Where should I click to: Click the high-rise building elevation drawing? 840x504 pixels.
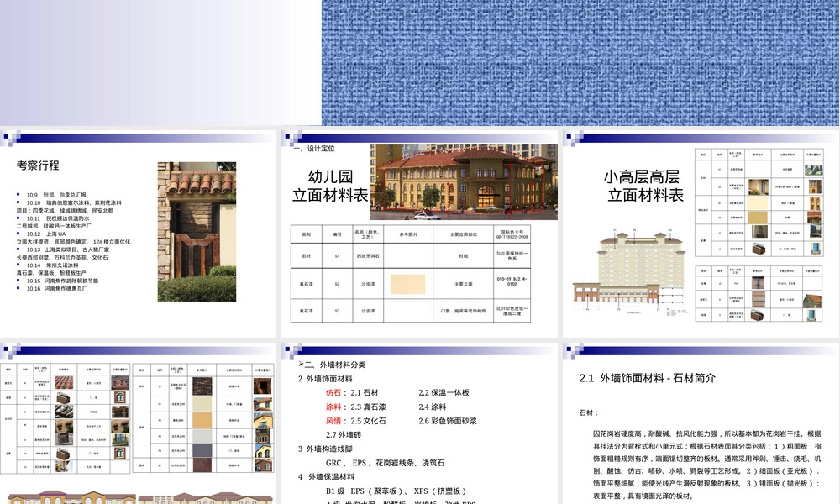coord(629,271)
